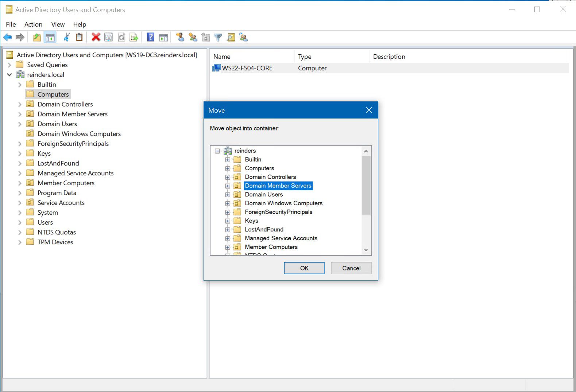This screenshot has height=392, width=576.
Task: Expand Service Accounts chevron in left tree
Action: tap(20, 203)
